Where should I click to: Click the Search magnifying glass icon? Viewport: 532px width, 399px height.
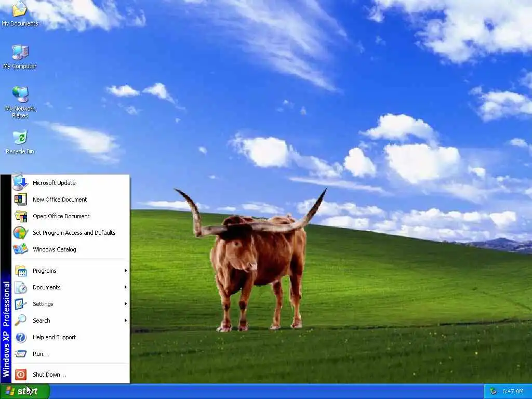point(20,320)
